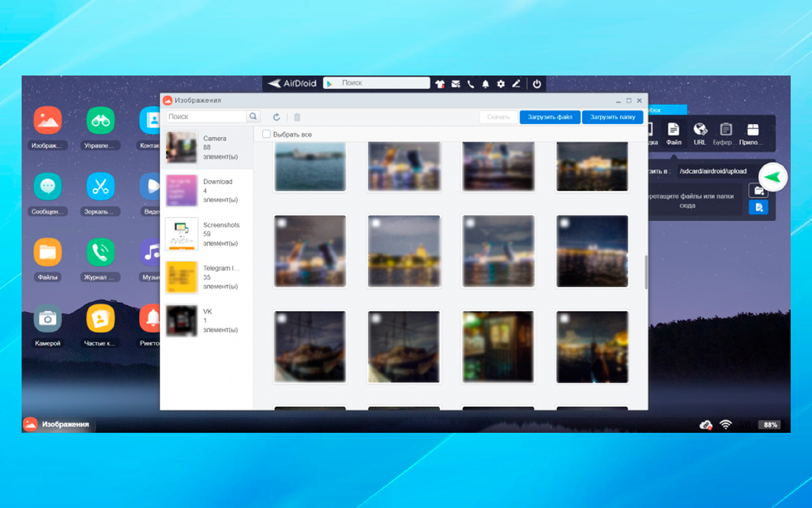Viewport: 812px width, 508px height.
Task: Open the Частые контакты icon
Action: pos(101,318)
